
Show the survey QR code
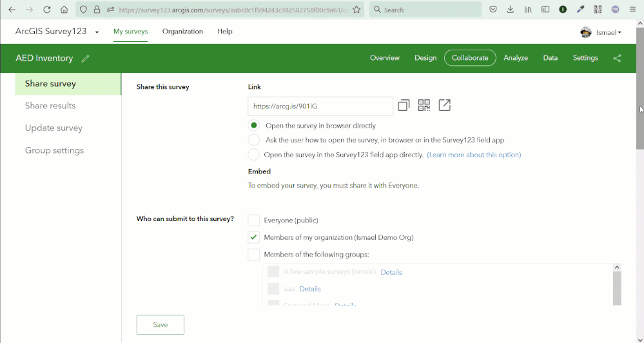click(x=424, y=105)
